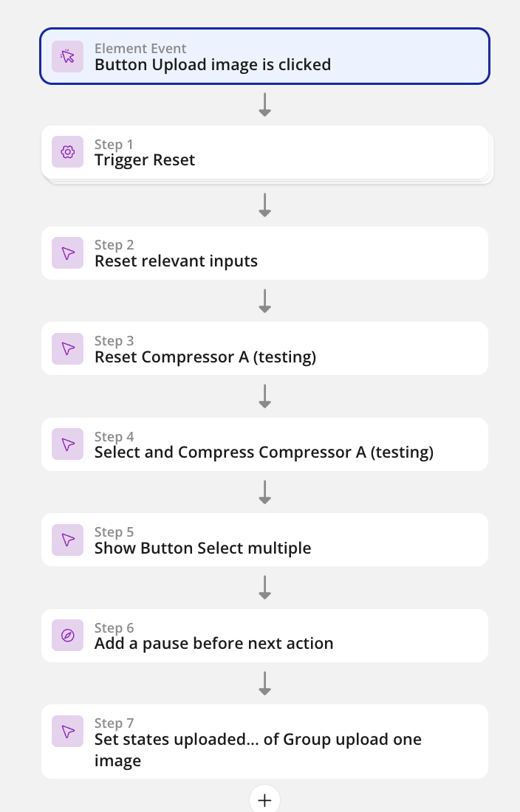Screen dimensions: 520x812
Task: Select Reset Compressor A (testing) step
Action: (205, 357)
